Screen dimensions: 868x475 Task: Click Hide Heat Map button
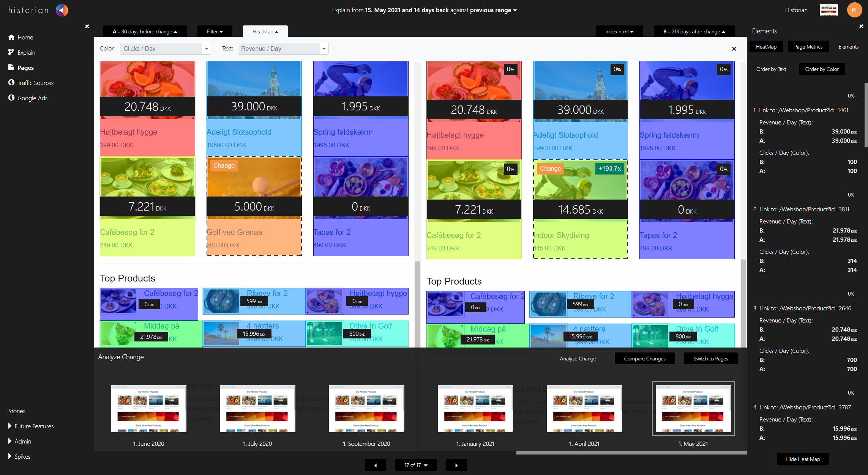[x=803, y=459]
